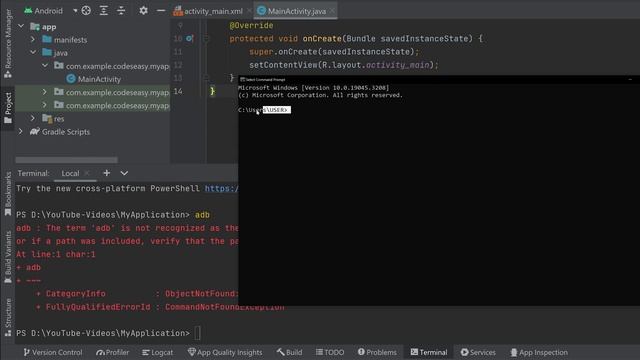Open Resource Manager side panel

[x=8, y=43]
